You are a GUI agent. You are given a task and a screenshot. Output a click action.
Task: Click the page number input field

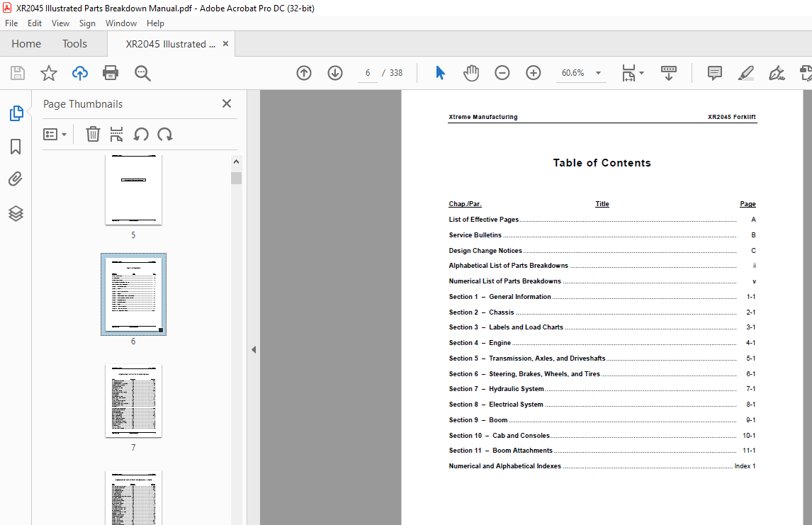pos(368,73)
